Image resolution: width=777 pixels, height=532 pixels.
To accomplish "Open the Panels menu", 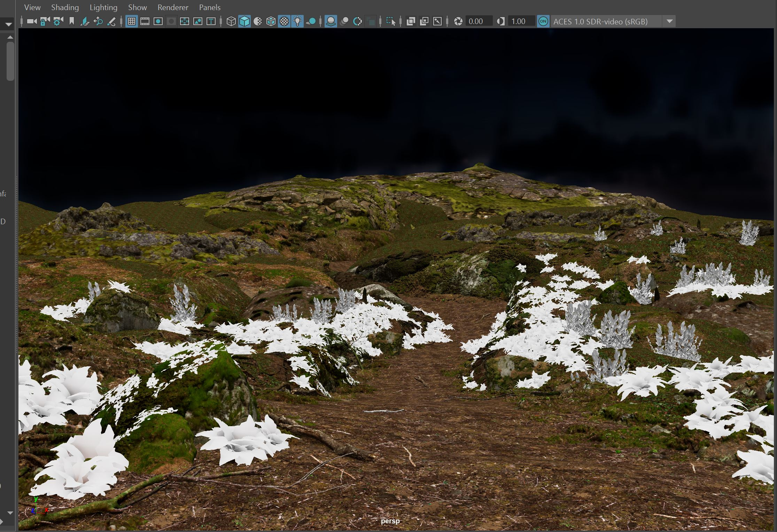I will (210, 7).
